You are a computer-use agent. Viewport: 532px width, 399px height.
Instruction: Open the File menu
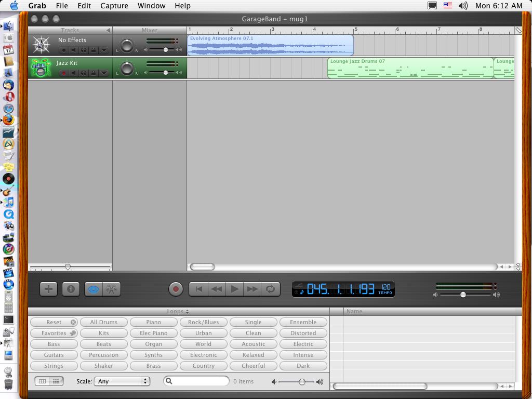[62, 6]
